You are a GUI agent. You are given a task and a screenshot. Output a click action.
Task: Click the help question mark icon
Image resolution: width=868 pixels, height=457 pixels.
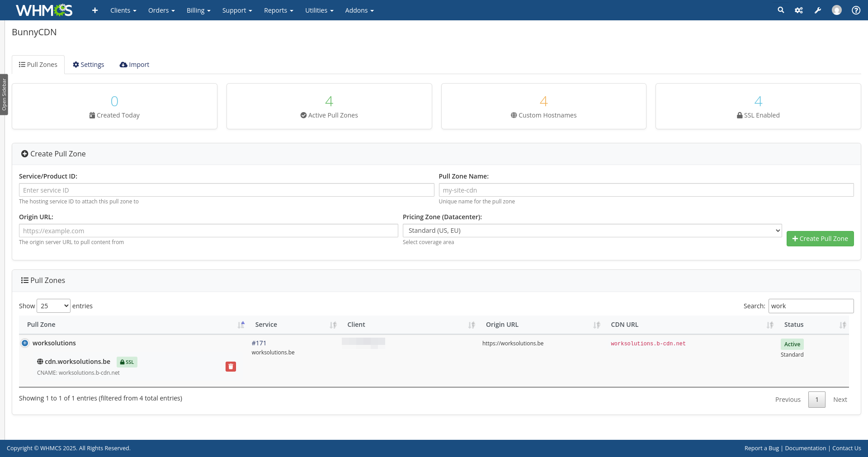(x=856, y=10)
